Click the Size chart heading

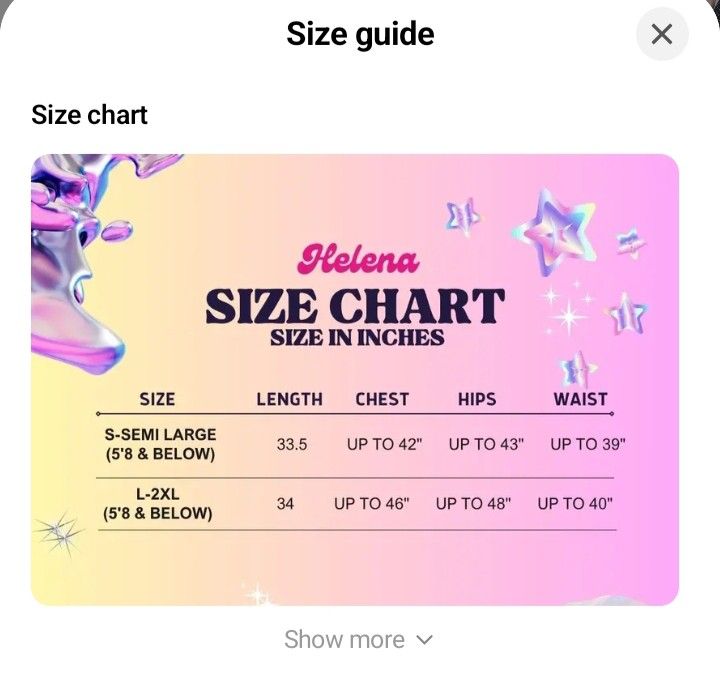[89, 114]
